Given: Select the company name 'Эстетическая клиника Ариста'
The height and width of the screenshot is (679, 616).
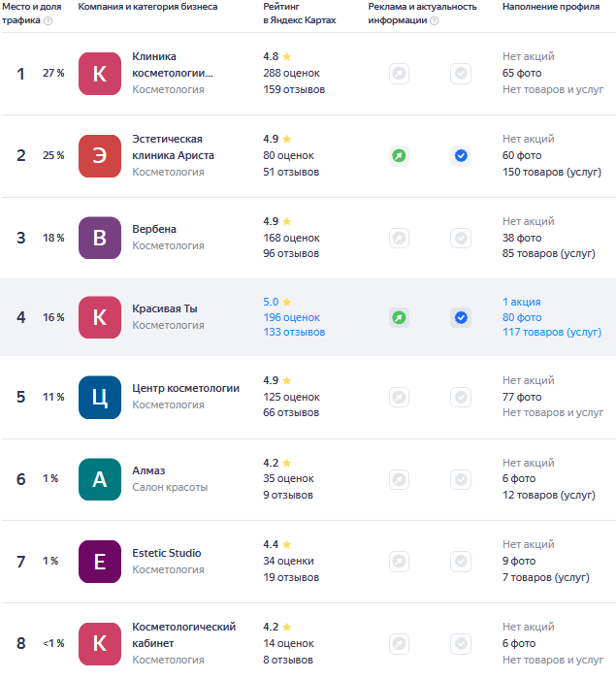Looking at the screenshot, I should 173,147.
